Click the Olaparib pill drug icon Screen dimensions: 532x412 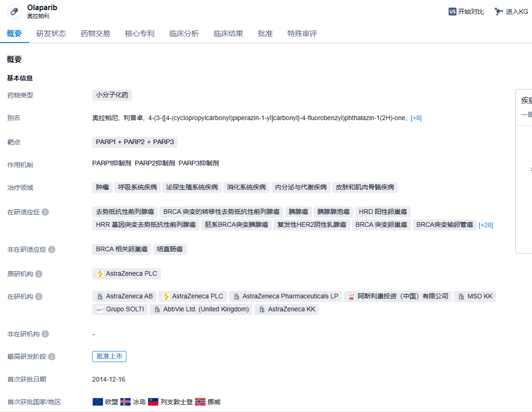pos(14,12)
